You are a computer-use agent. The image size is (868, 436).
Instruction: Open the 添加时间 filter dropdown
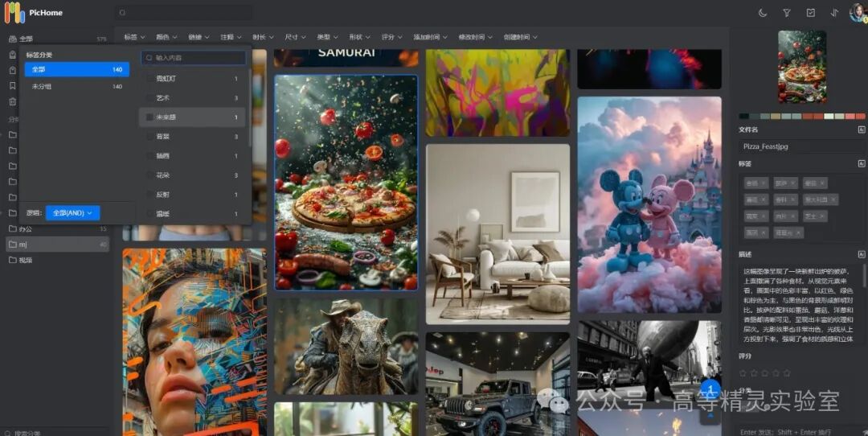point(430,37)
